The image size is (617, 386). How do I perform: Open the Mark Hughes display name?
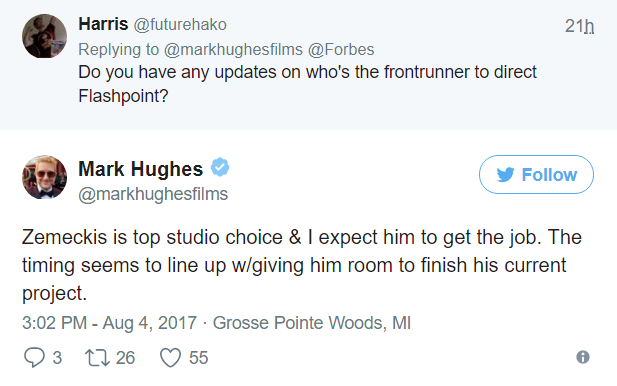pos(140,169)
